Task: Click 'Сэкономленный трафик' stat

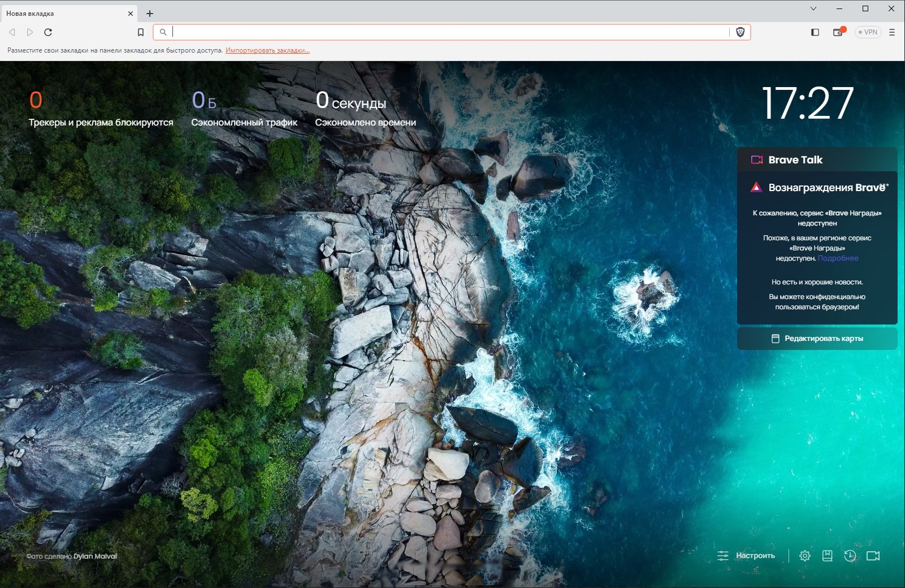Action: point(244,109)
